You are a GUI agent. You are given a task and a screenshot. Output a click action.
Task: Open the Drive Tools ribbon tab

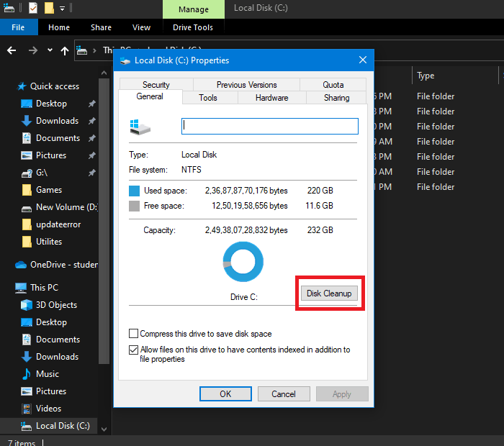(x=193, y=27)
